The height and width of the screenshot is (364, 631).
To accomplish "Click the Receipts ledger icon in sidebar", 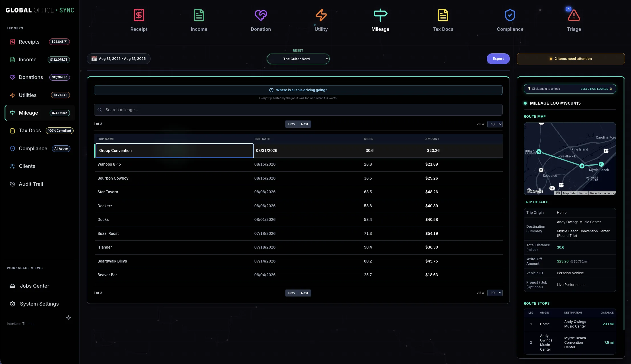I will click(13, 42).
